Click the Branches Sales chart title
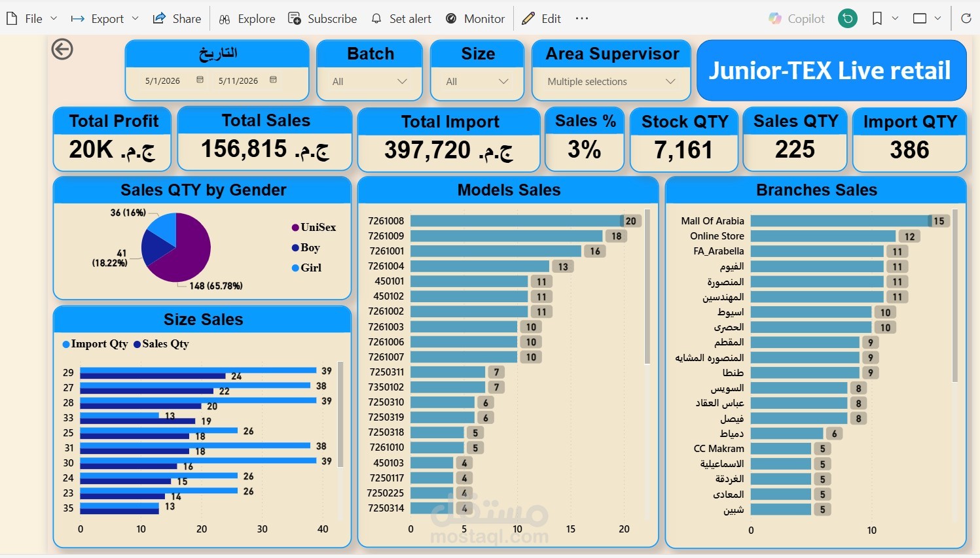The height and width of the screenshot is (558, 980). point(816,190)
